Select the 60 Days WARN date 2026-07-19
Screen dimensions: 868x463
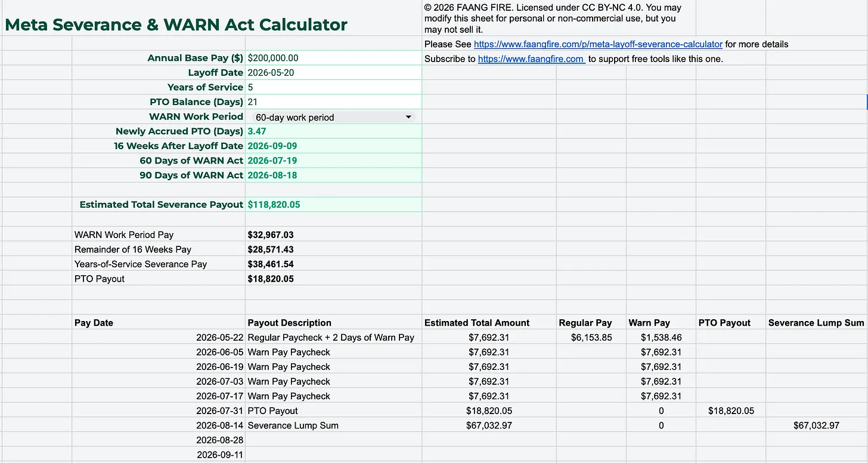(333, 160)
